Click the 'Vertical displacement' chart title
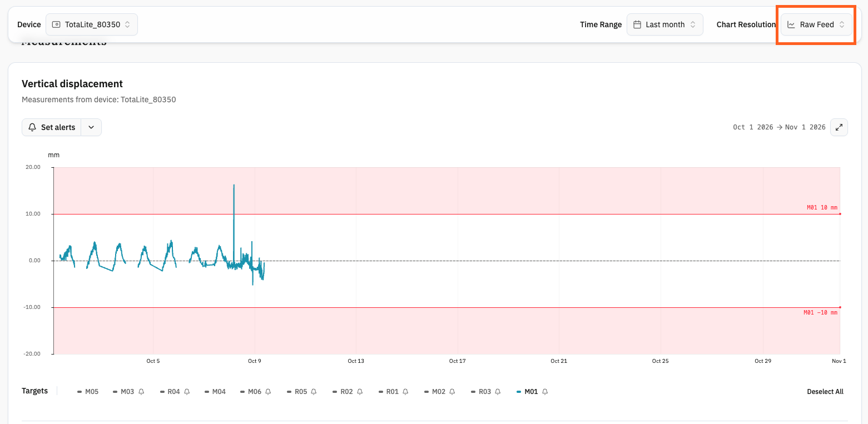868x424 pixels. (x=72, y=84)
